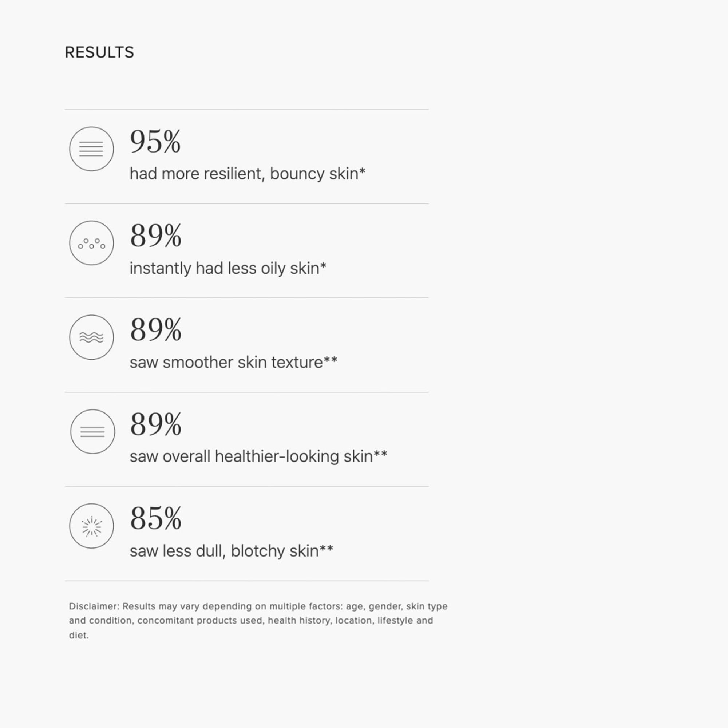Click the 89% figure above smoother texture

click(156, 330)
